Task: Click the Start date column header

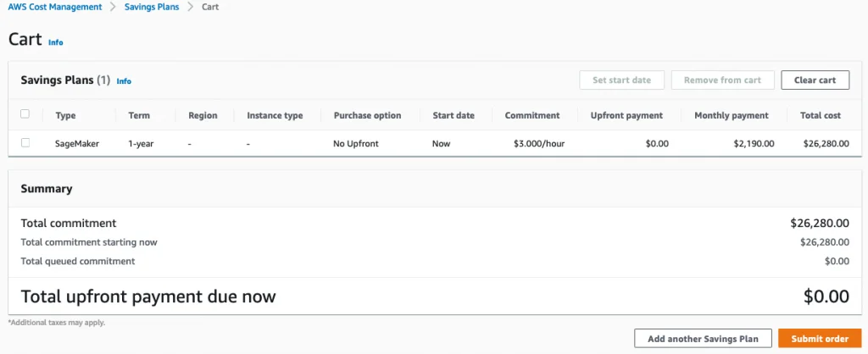Action: [453, 116]
